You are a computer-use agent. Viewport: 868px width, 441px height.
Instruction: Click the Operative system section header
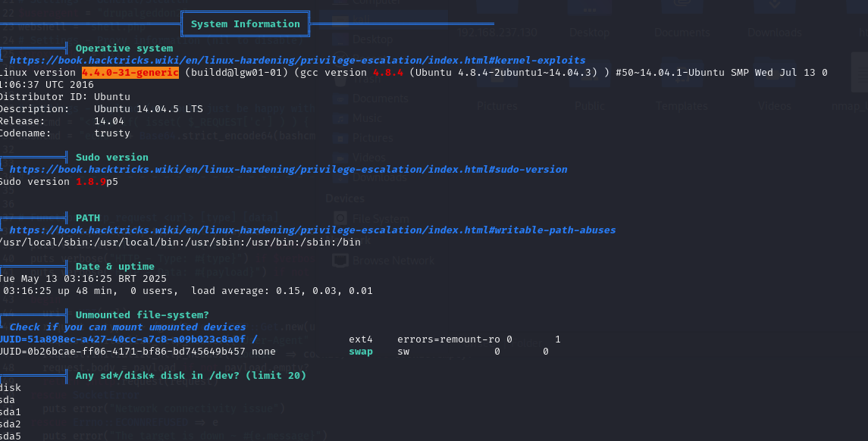click(x=124, y=48)
